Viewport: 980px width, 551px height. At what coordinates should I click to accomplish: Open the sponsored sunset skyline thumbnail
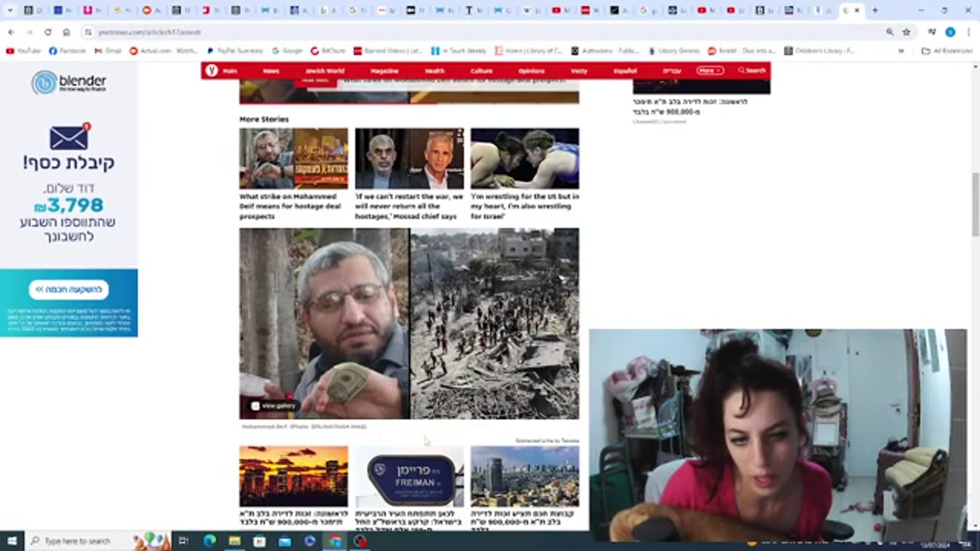tap(293, 476)
